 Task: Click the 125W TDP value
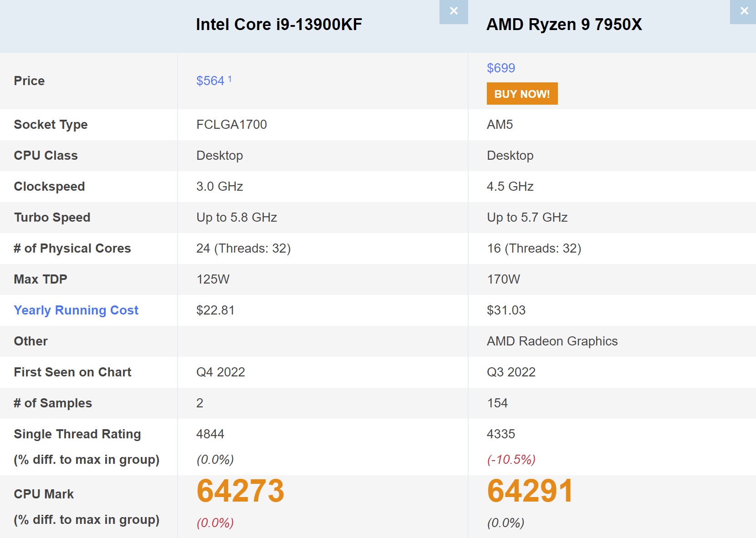point(213,279)
